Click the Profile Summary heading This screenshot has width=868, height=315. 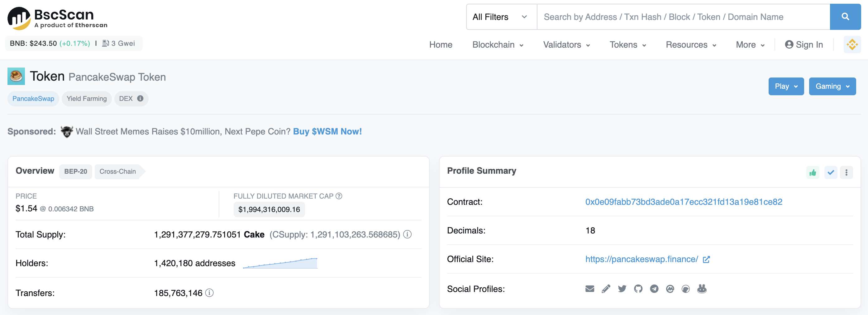(481, 171)
